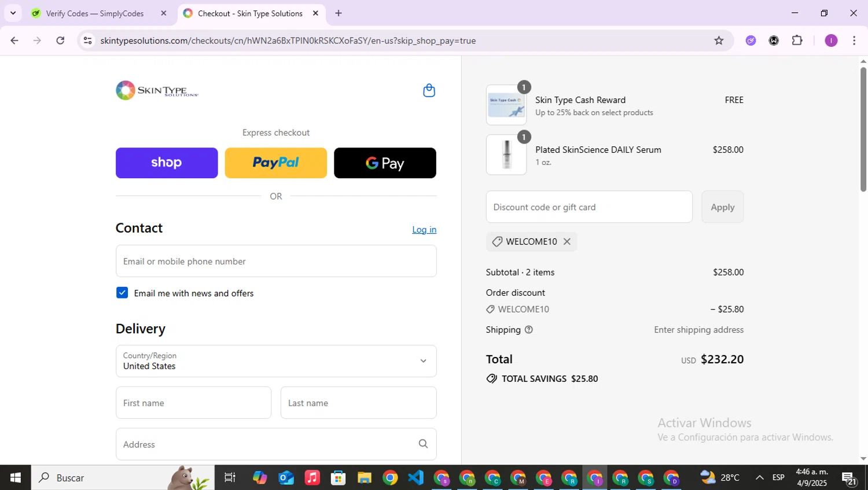Close the Checkout Skin Type Solutions tab
This screenshot has height=490, width=868.
tap(315, 13)
